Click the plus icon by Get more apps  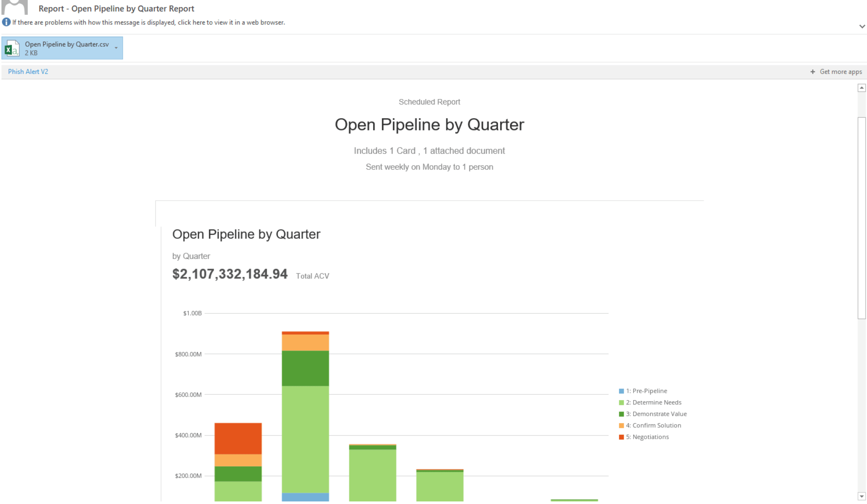click(813, 72)
